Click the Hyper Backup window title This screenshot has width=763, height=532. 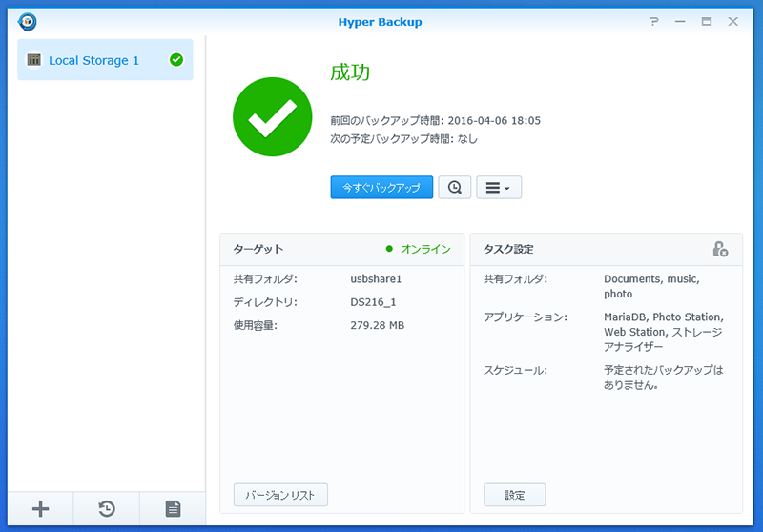click(x=380, y=22)
